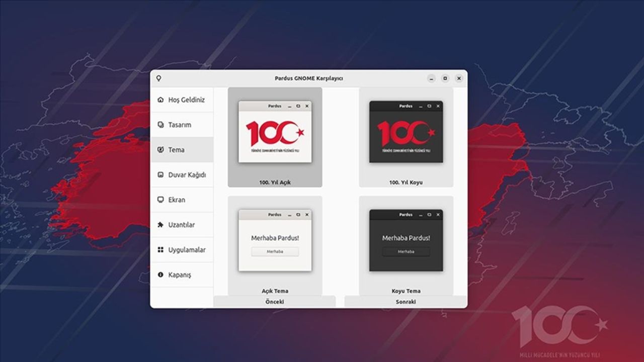
Task: Click the Koyu Tema label
Action: [406, 291]
